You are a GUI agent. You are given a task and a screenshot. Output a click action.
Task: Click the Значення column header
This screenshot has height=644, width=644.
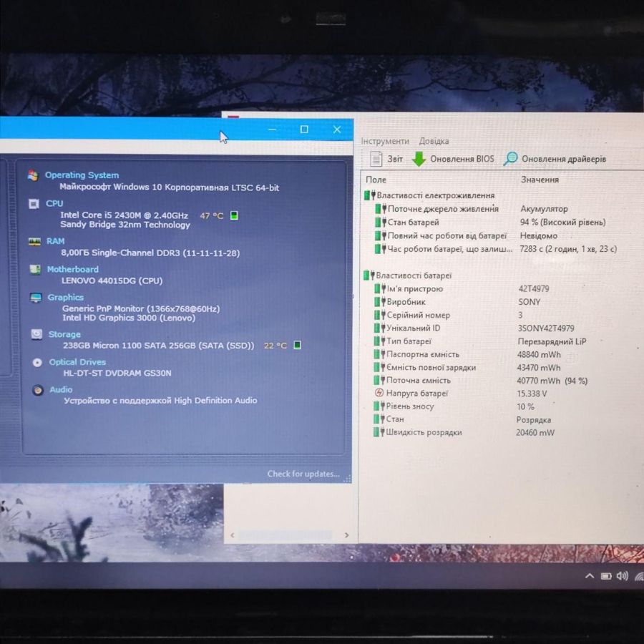pos(540,180)
